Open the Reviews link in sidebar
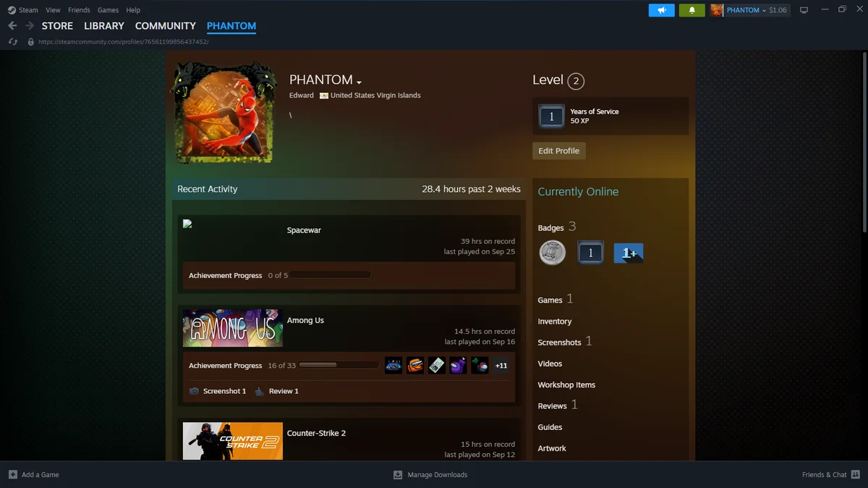868x488 pixels. (x=552, y=405)
